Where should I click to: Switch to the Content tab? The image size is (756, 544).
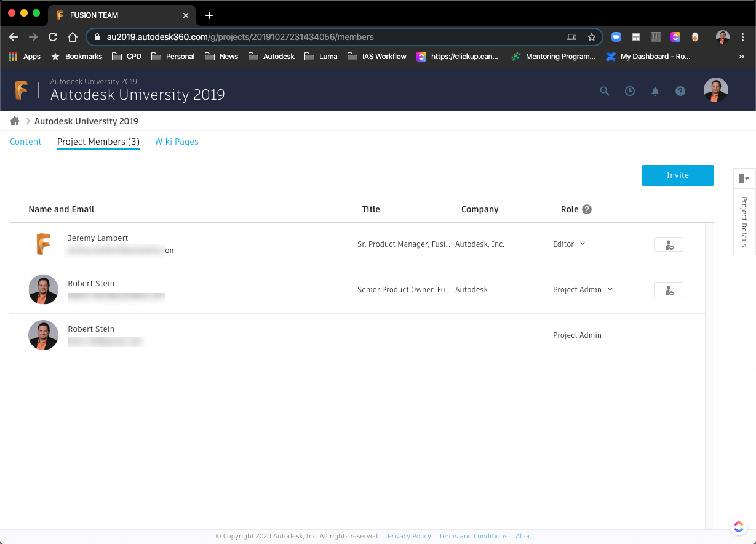26,142
